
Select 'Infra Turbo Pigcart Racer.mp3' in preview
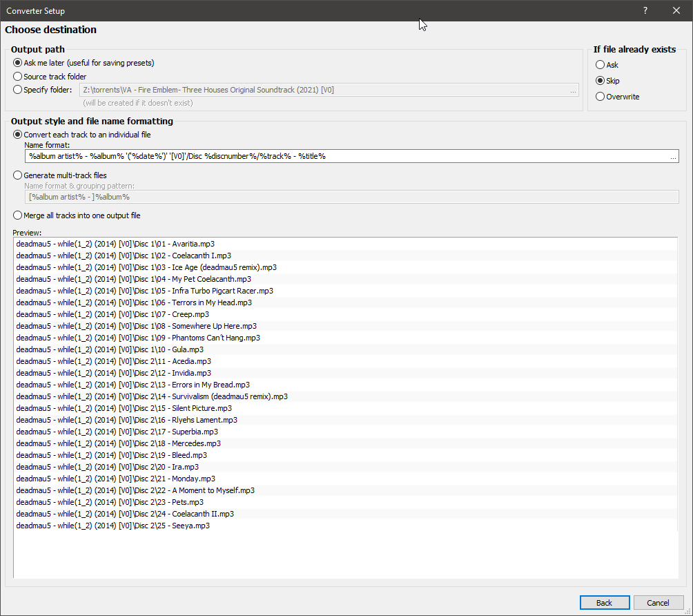(144, 291)
